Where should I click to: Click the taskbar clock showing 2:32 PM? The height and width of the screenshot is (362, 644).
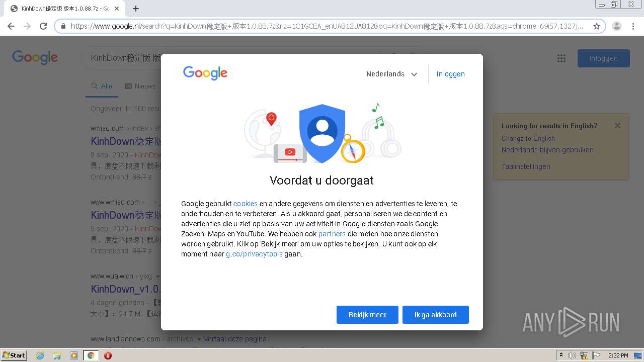tap(618, 355)
